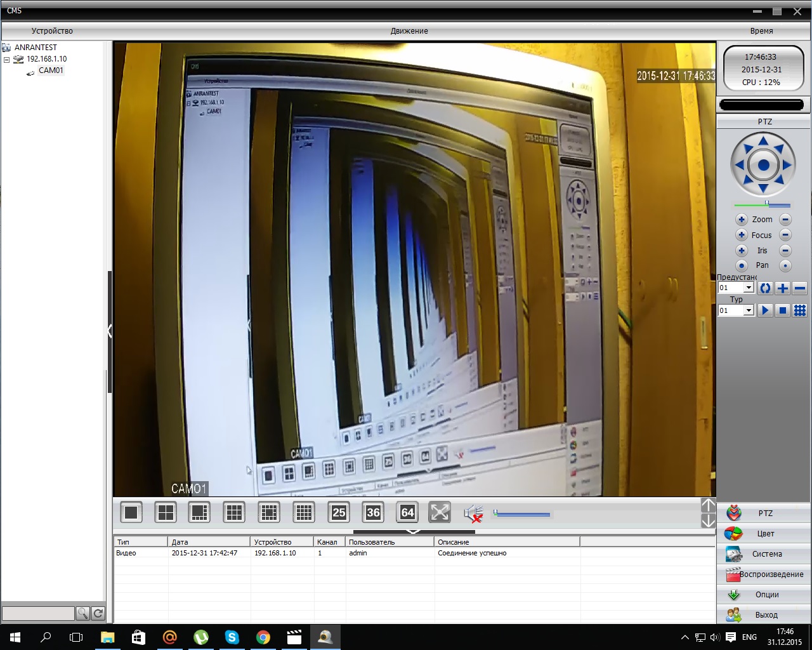Adjust the PTZ speed slider

pyautogui.click(x=762, y=204)
